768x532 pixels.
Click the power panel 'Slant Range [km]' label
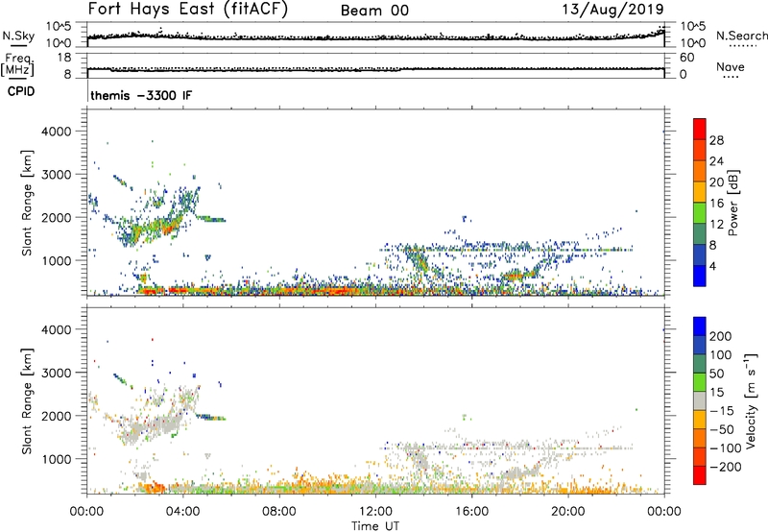27,203
